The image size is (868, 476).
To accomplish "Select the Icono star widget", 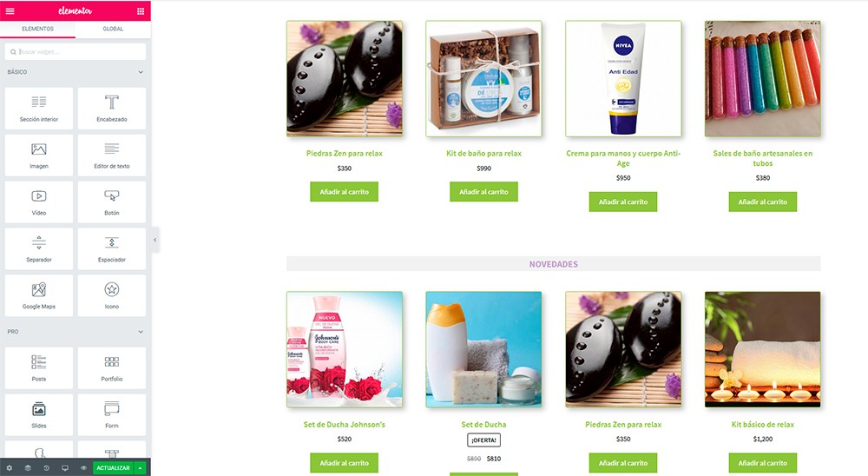I will (112, 295).
